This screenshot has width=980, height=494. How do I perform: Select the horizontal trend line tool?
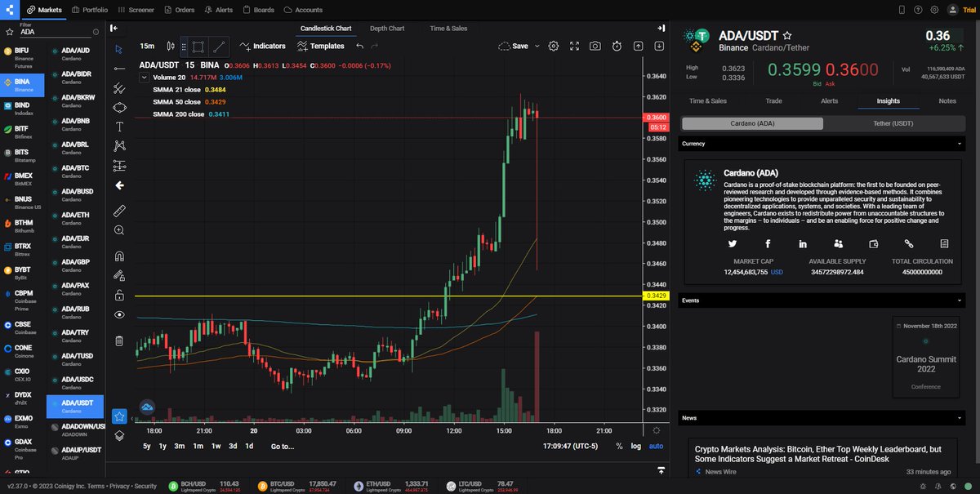coord(119,69)
